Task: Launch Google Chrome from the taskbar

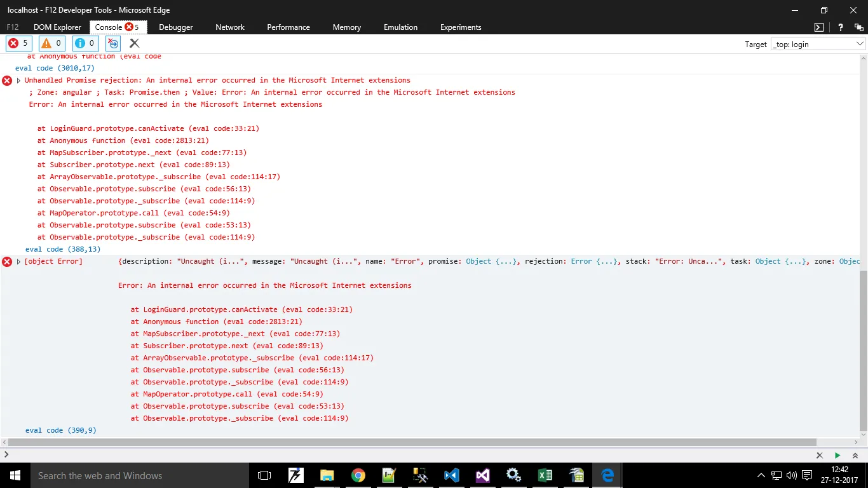Action: tap(358, 475)
